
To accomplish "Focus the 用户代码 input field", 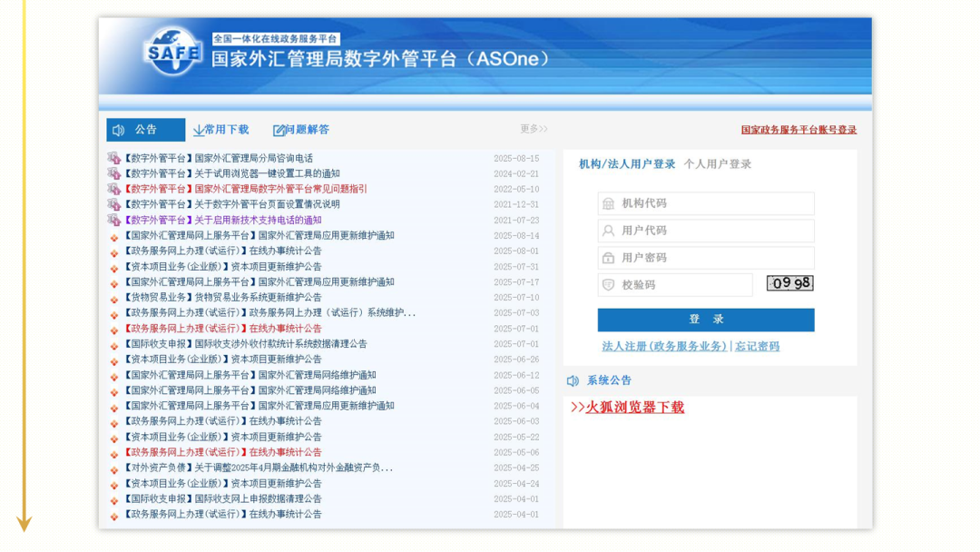I will click(x=706, y=231).
